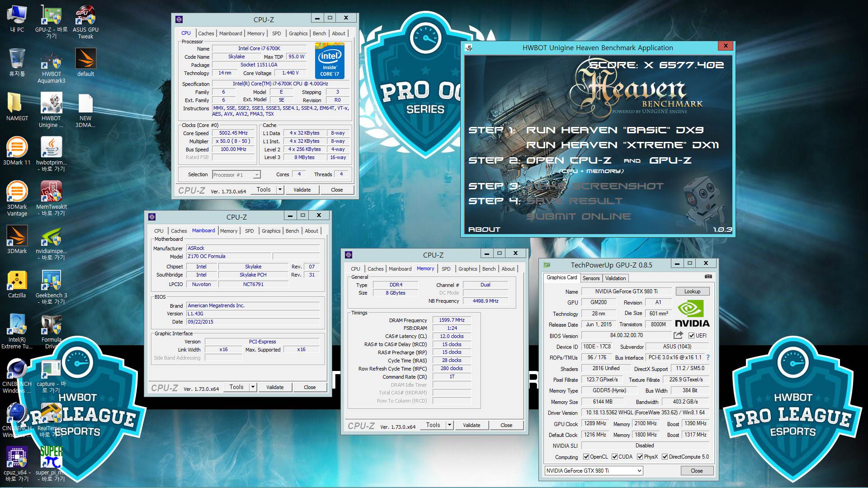This screenshot has height=488, width=868.
Task: Open the Recycle Bin (휴지통) icon
Action: pyautogui.click(x=17, y=62)
